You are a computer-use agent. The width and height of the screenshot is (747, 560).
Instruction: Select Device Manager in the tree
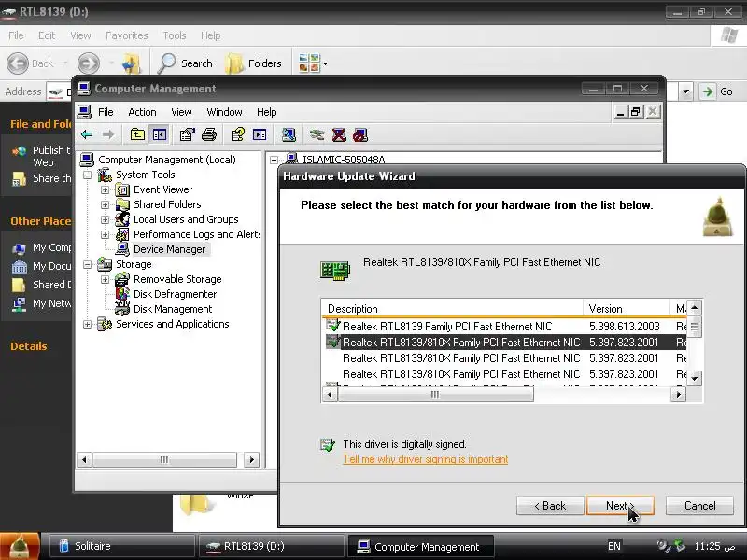169,249
